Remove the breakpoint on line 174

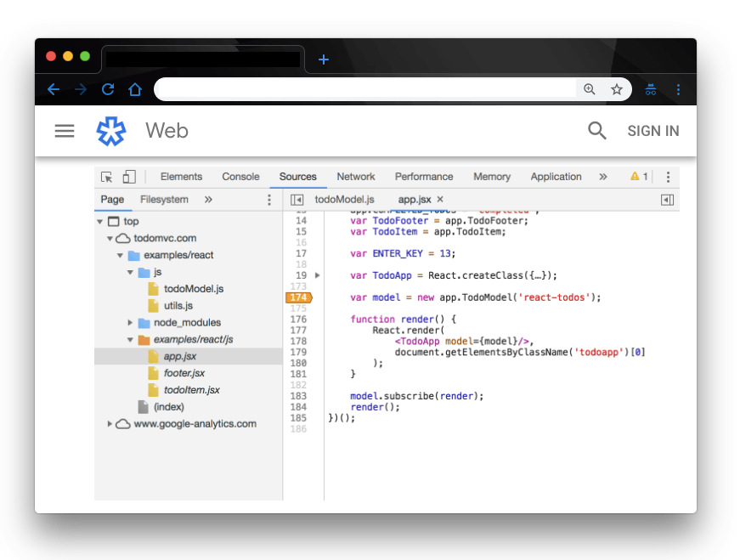click(299, 297)
